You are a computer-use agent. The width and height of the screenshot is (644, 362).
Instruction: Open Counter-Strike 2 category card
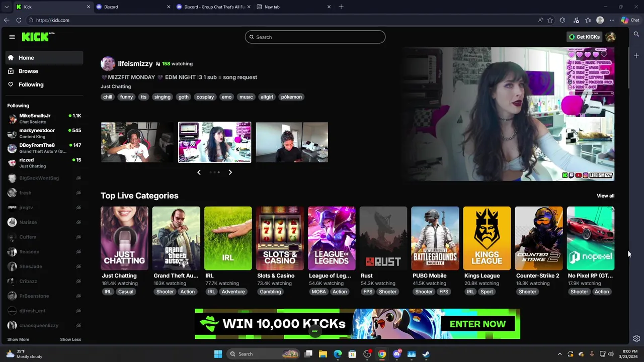[x=539, y=238]
